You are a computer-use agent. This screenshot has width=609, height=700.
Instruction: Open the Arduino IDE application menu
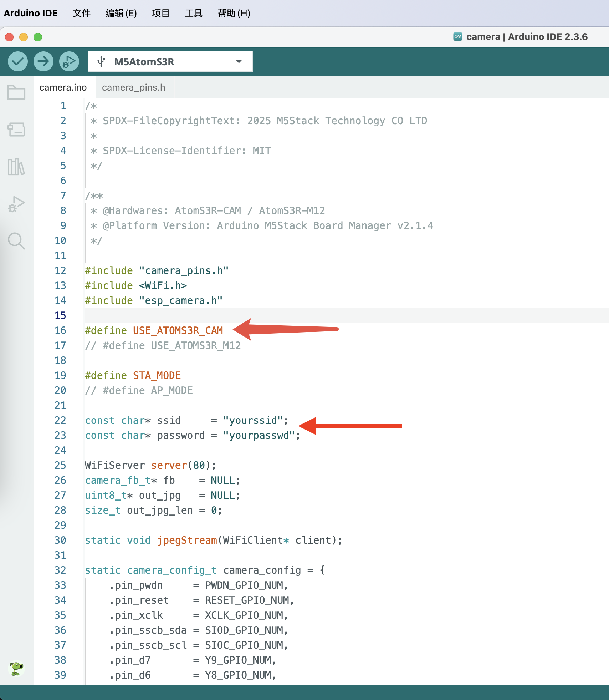(x=31, y=13)
